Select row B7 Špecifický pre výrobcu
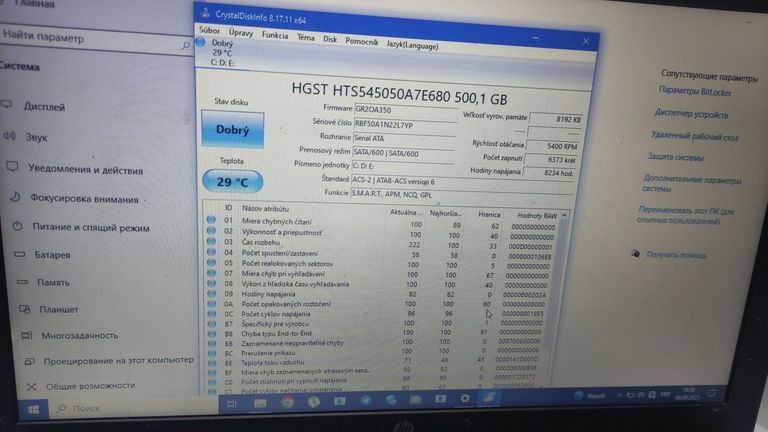The image size is (768, 432). tap(378, 323)
